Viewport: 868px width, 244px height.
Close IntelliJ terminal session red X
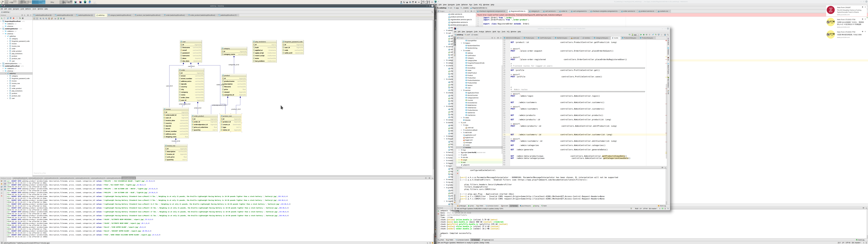[x=458, y=174]
